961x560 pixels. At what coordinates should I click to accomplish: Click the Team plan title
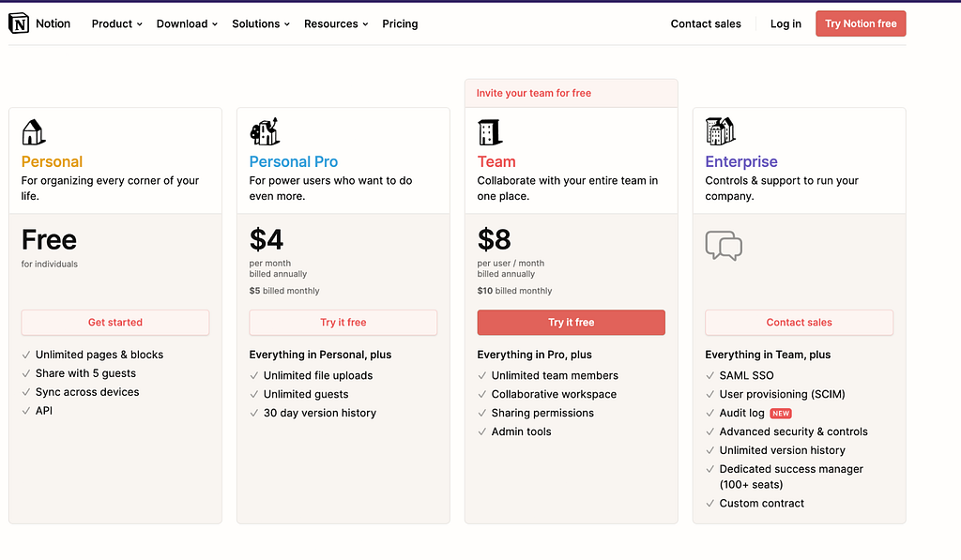click(496, 161)
